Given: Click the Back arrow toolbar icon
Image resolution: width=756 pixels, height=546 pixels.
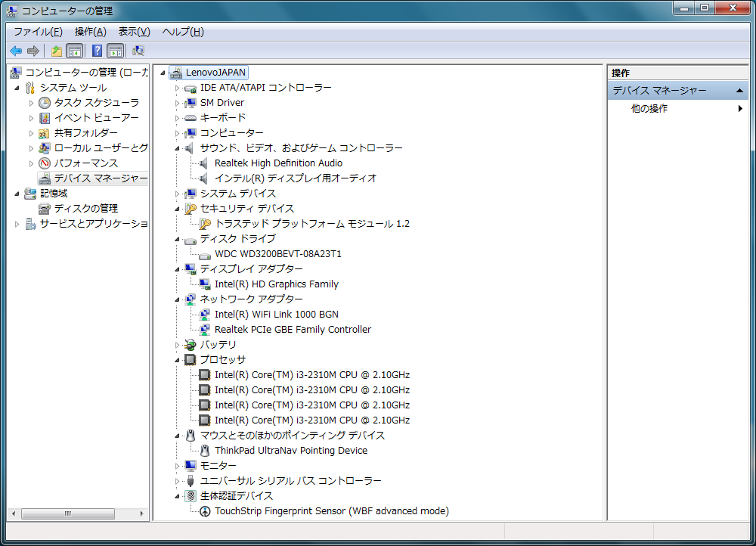Looking at the screenshot, I should (x=16, y=51).
